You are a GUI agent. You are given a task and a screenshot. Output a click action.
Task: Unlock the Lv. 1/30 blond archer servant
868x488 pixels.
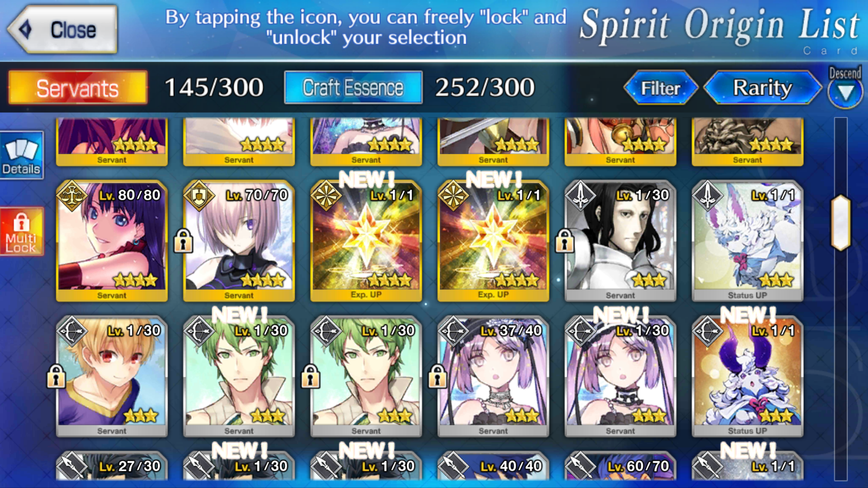coord(56,376)
